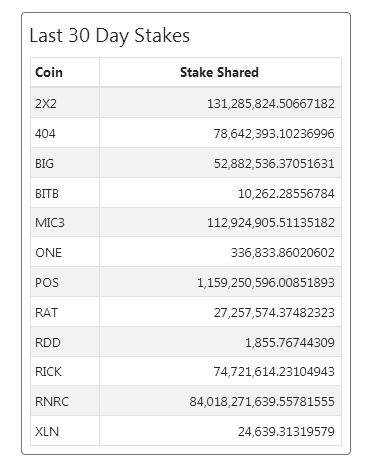368x474 pixels.
Task: Click the BIG coin name
Action: point(44,164)
